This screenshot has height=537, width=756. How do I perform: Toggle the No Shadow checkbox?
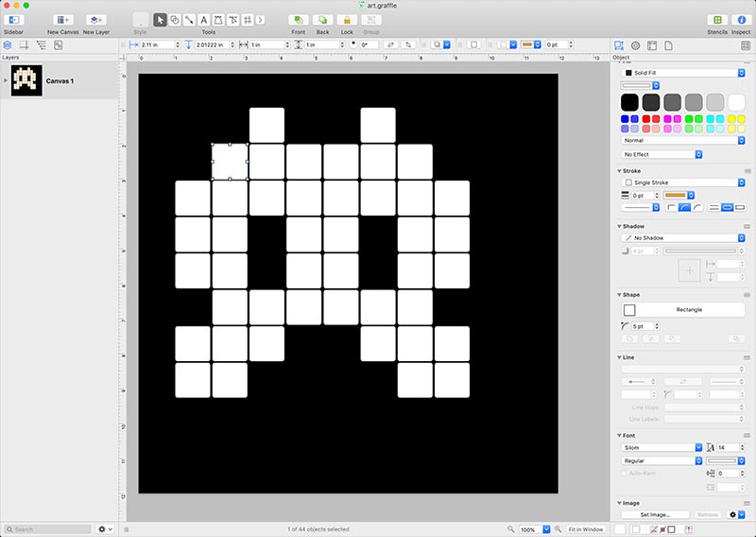628,238
